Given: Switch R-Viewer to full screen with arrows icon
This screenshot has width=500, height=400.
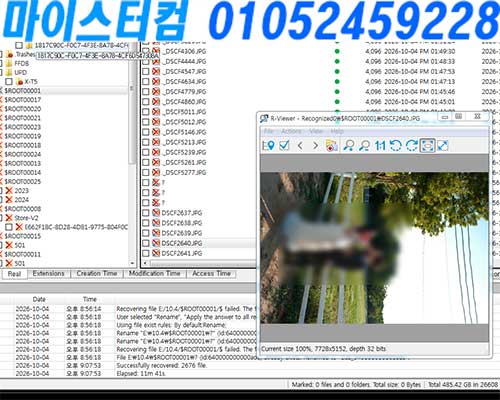Looking at the screenshot, I should click(x=443, y=145).
